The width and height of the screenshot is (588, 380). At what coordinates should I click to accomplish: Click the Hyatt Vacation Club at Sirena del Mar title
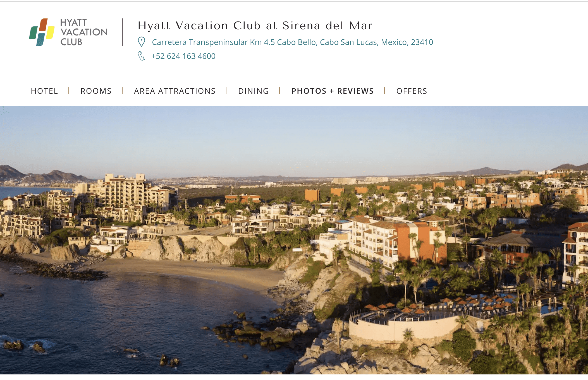(255, 26)
